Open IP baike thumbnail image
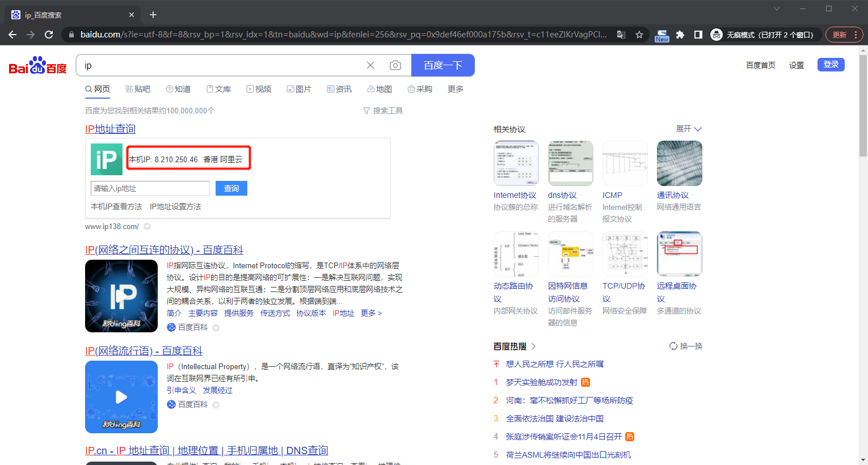Image resolution: width=868 pixels, height=465 pixels. [121, 296]
